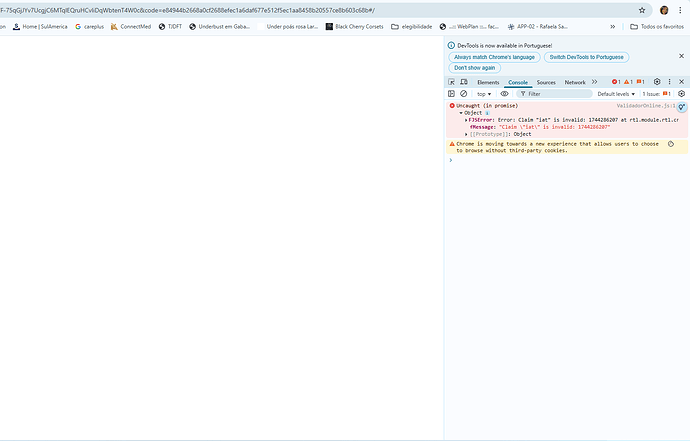Open the Chrome profile avatar
This screenshot has height=441, width=690.
(x=664, y=10)
